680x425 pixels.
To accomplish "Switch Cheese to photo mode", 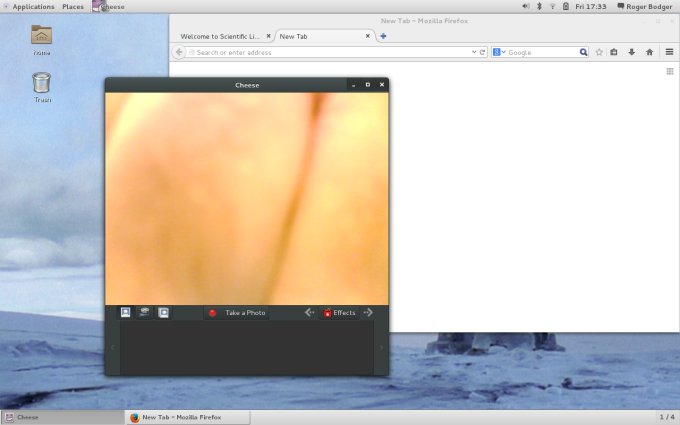I will 126,312.
